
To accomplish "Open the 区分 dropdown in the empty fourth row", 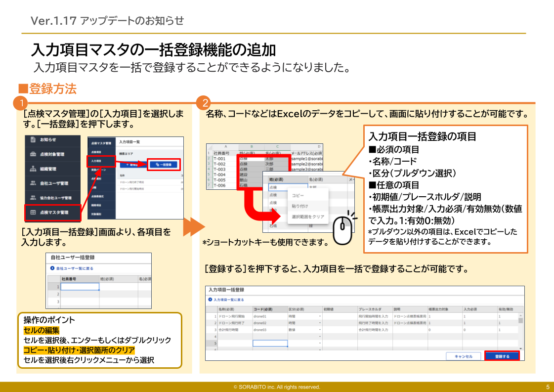I will click(x=319, y=336).
